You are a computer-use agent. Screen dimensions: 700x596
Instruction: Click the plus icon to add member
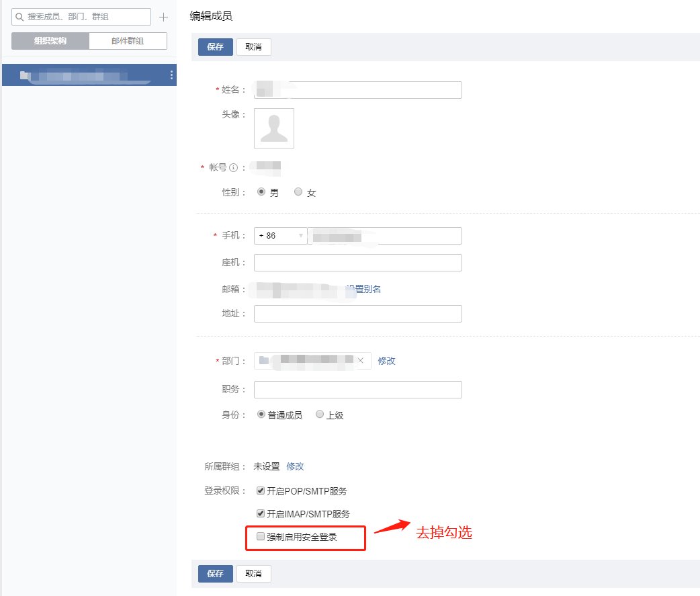coord(163,16)
